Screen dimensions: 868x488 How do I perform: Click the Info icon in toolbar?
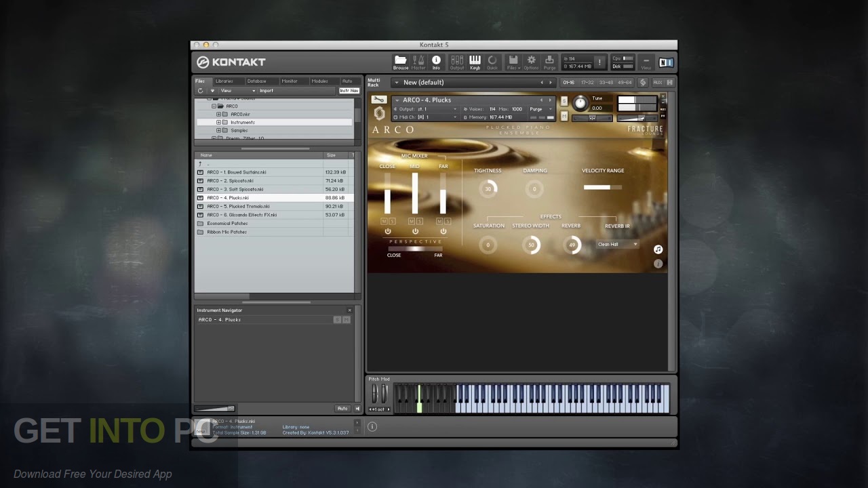(436, 62)
